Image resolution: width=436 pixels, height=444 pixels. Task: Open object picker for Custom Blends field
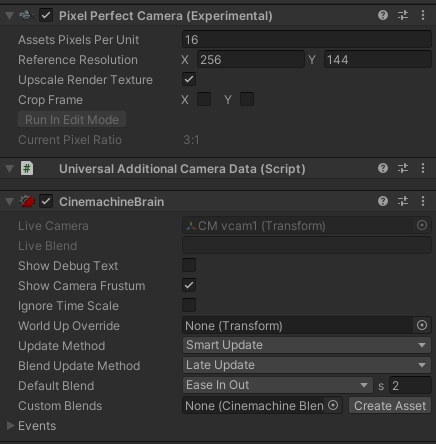click(x=333, y=405)
